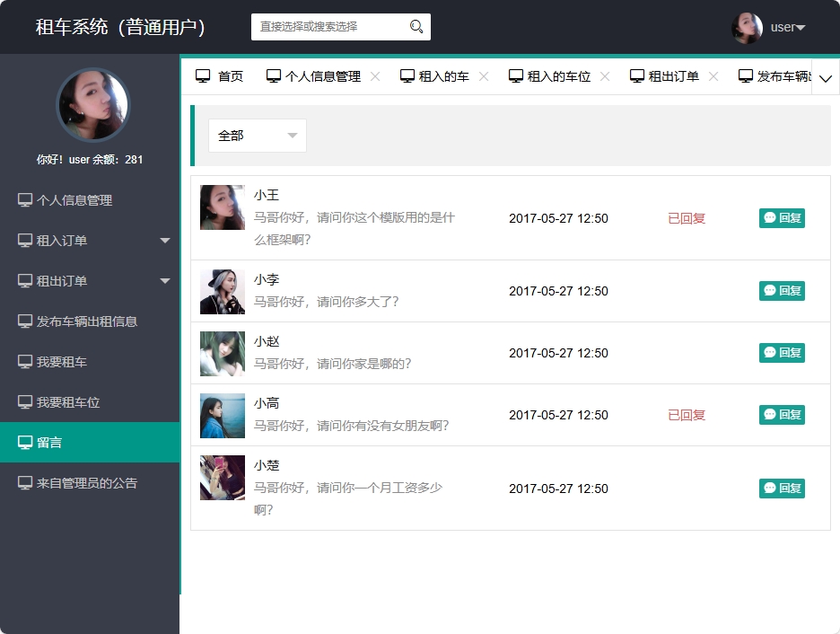Switch to the 发布车辆 tab

point(774,75)
